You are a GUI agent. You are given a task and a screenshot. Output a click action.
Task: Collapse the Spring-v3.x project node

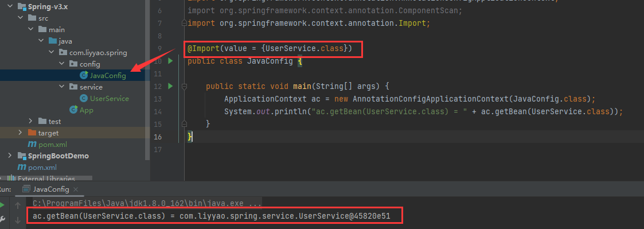point(10,7)
